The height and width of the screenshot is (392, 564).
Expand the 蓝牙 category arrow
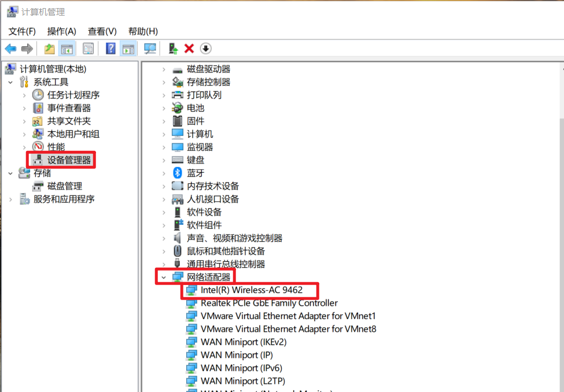(x=164, y=173)
